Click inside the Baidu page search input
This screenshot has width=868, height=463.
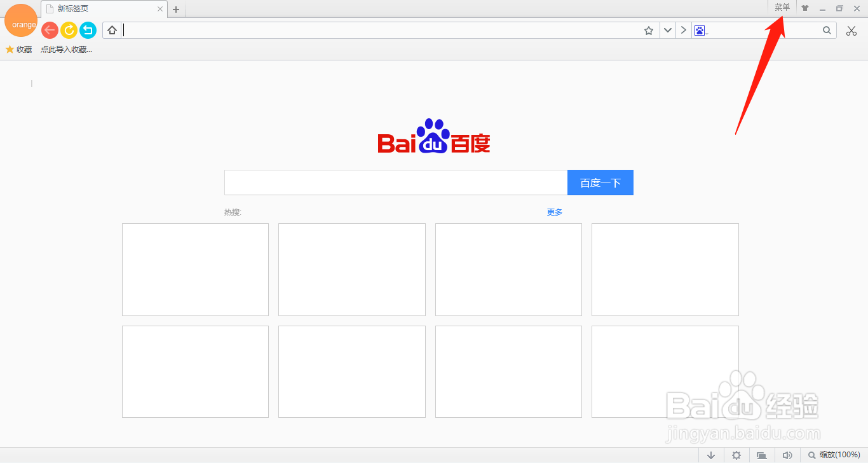(396, 183)
